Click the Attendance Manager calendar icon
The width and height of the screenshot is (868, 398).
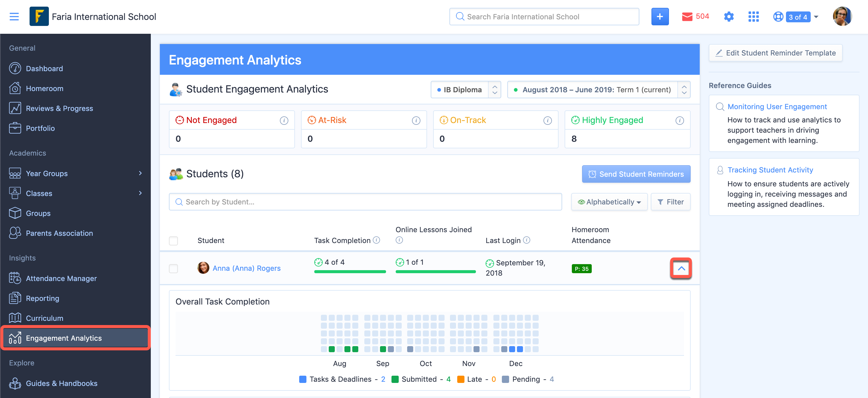pos(15,278)
